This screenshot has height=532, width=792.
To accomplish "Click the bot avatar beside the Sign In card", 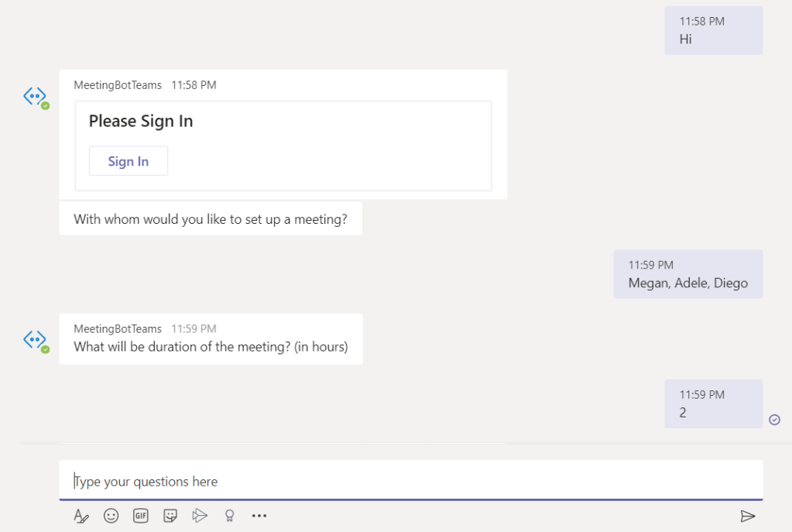I will point(35,97).
